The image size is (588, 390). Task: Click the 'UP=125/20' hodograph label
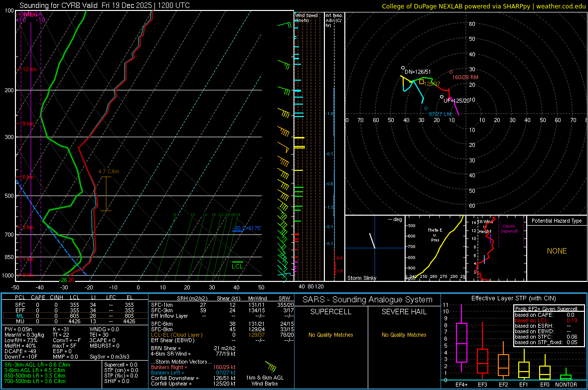(x=456, y=101)
